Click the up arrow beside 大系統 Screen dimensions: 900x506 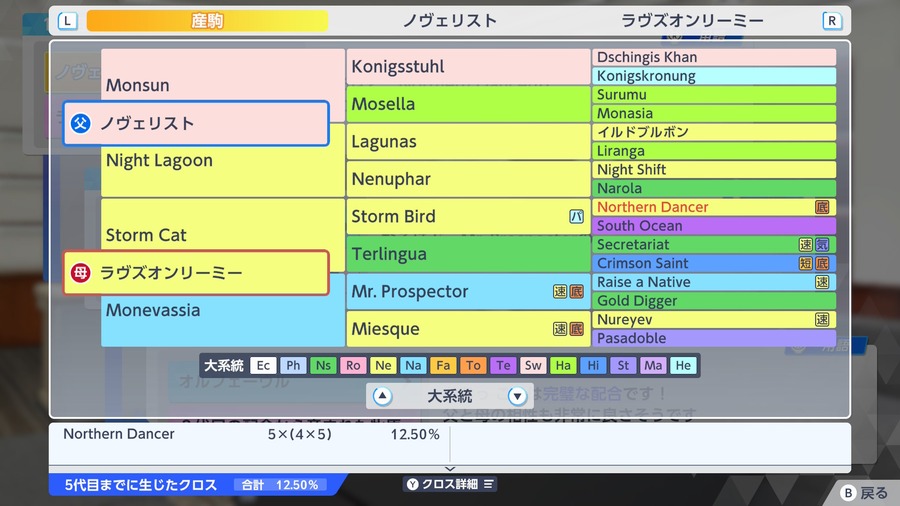pos(382,396)
